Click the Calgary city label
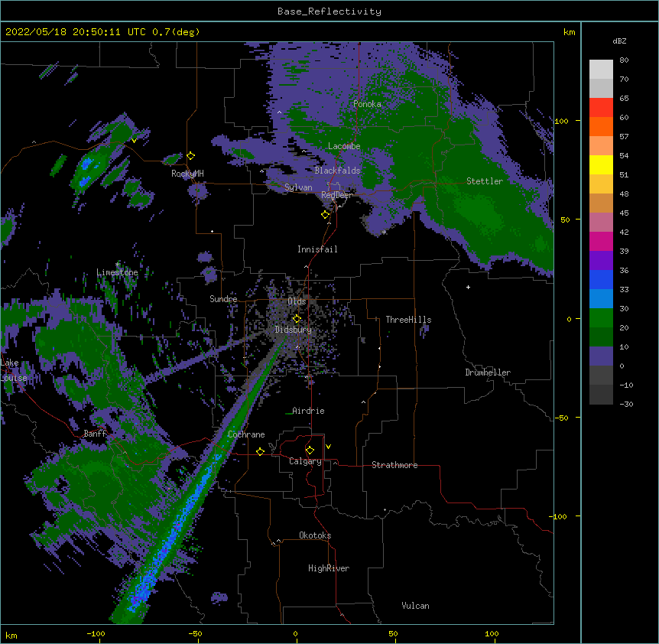The image size is (659, 644). pyautogui.click(x=305, y=461)
